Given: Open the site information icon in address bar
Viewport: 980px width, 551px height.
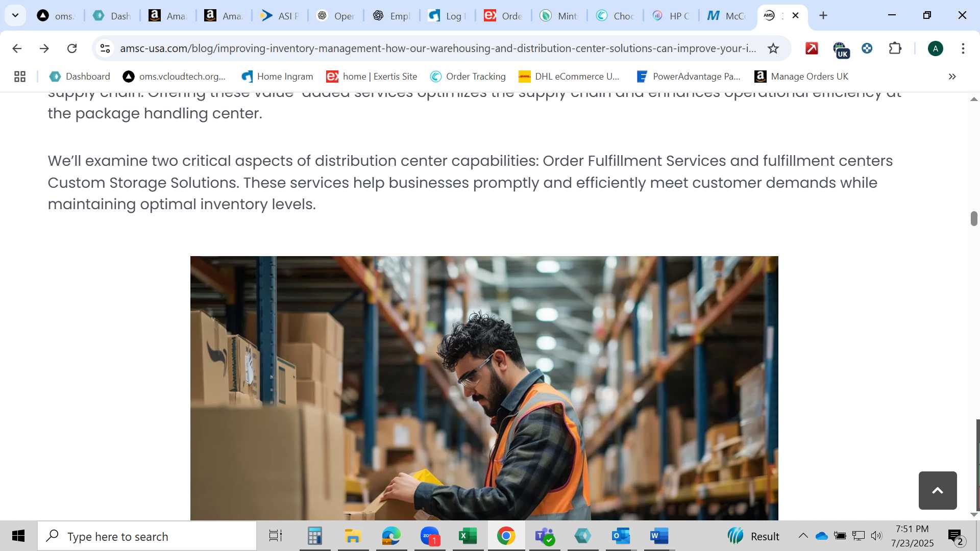Looking at the screenshot, I should [x=105, y=48].
